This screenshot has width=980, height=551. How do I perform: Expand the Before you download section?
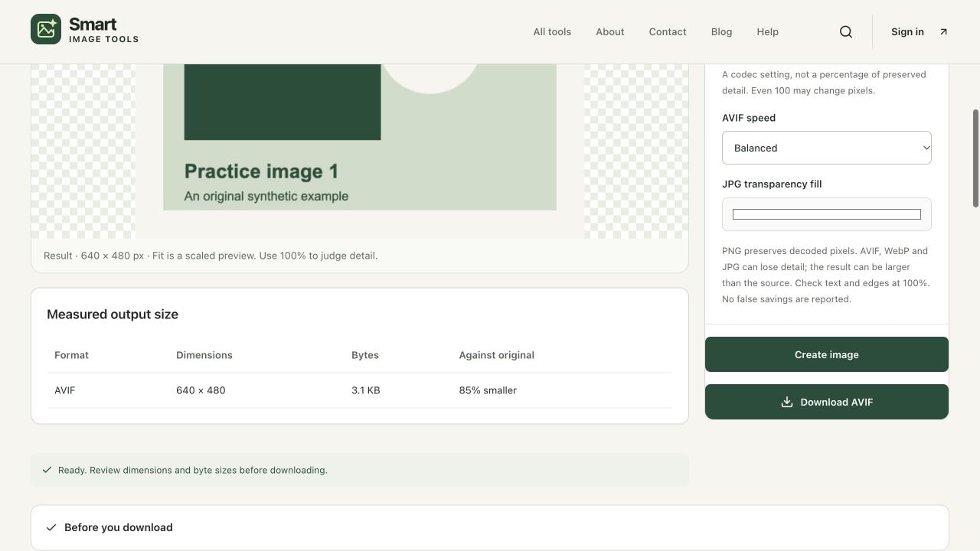490,527
